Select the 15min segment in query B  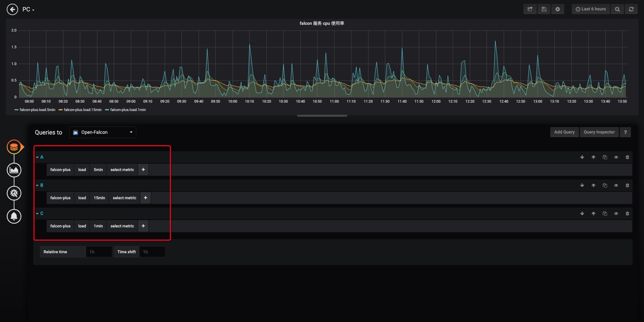(99, 198)
